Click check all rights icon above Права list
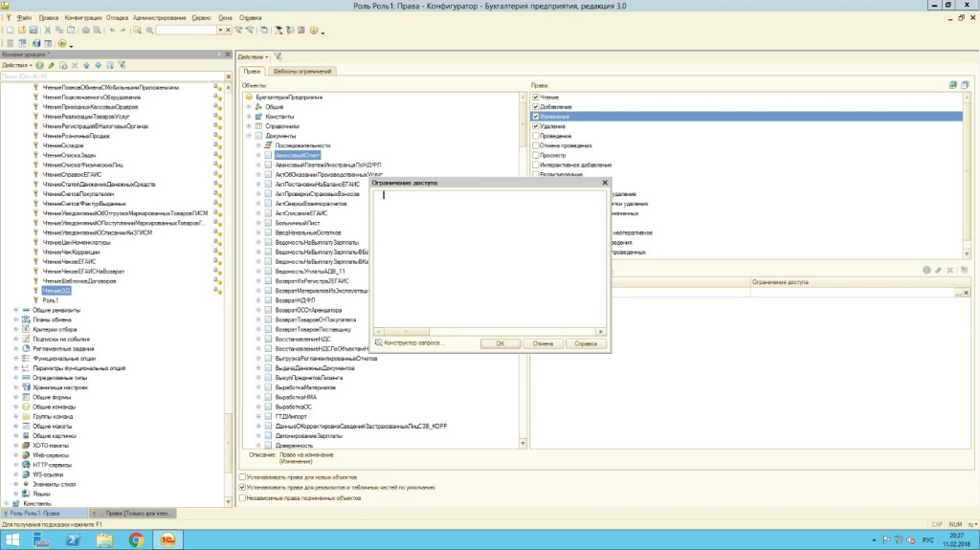 click(x=951, y=85)
